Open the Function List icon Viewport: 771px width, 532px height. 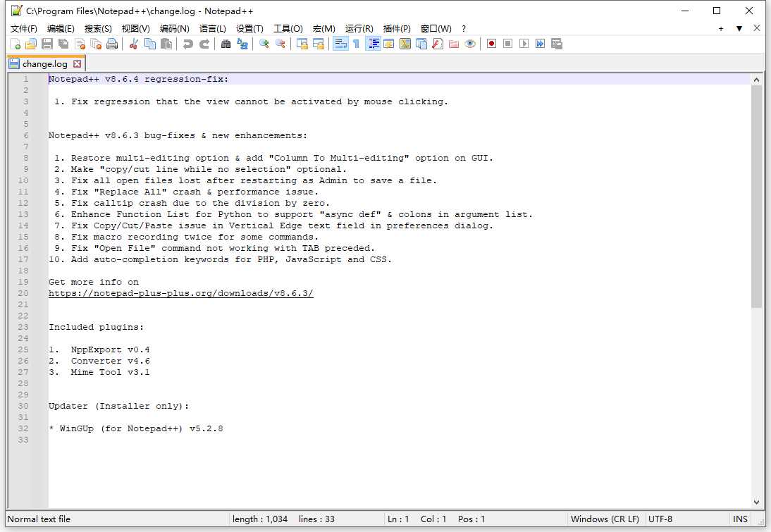click(x=438, y=44)
